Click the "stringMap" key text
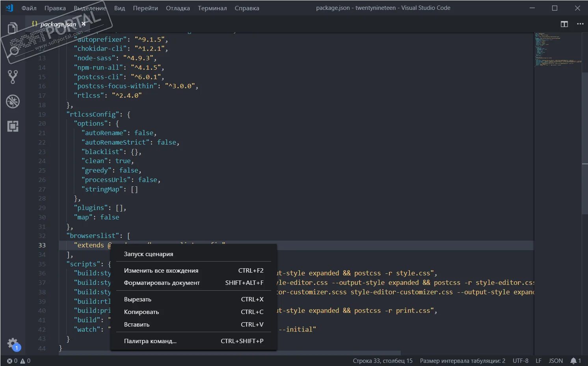This screenshot has width=588, height=366. [x=102, y=189]
